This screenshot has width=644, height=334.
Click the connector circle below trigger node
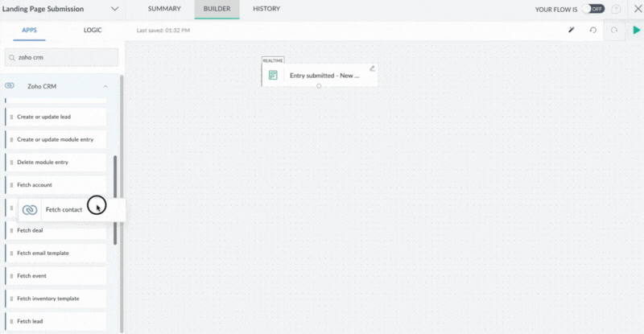click(319, 86)
